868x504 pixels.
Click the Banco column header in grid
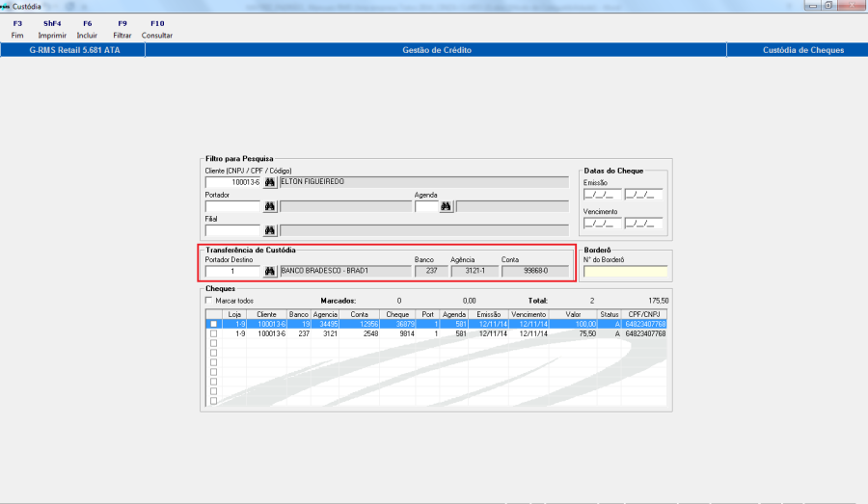pos(299,314)
